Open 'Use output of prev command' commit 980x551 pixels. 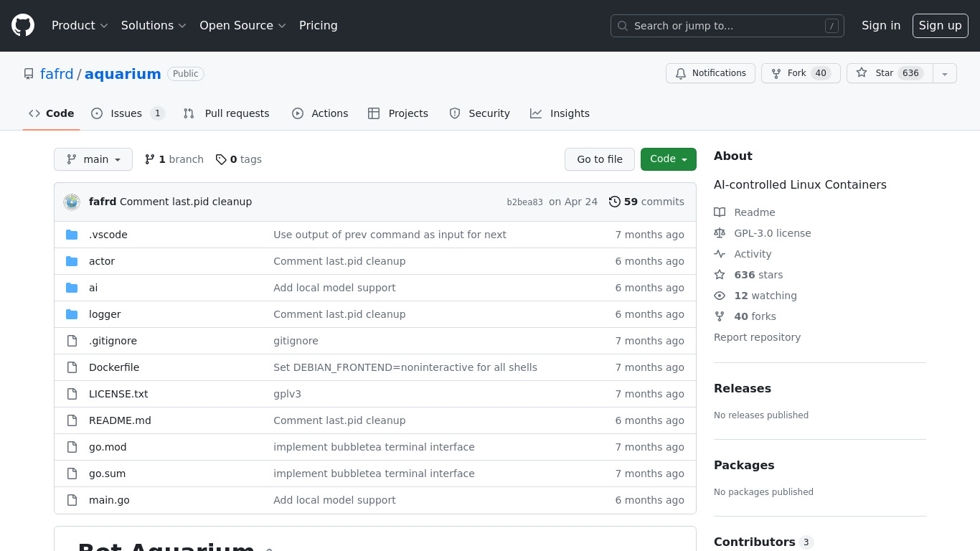pyautogui.click(x=390, y=235)
